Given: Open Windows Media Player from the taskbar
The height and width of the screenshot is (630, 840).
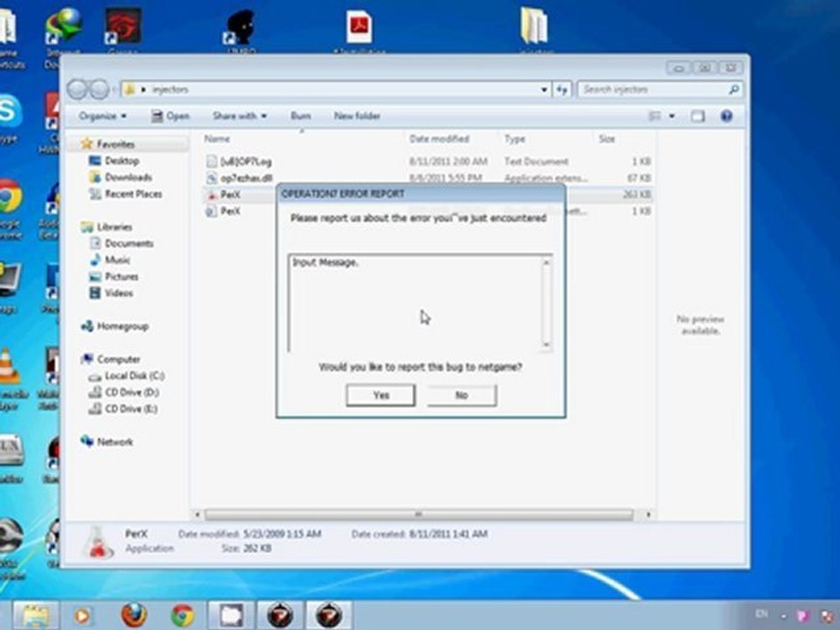Looking at the screenshot, I should point(82,615).
